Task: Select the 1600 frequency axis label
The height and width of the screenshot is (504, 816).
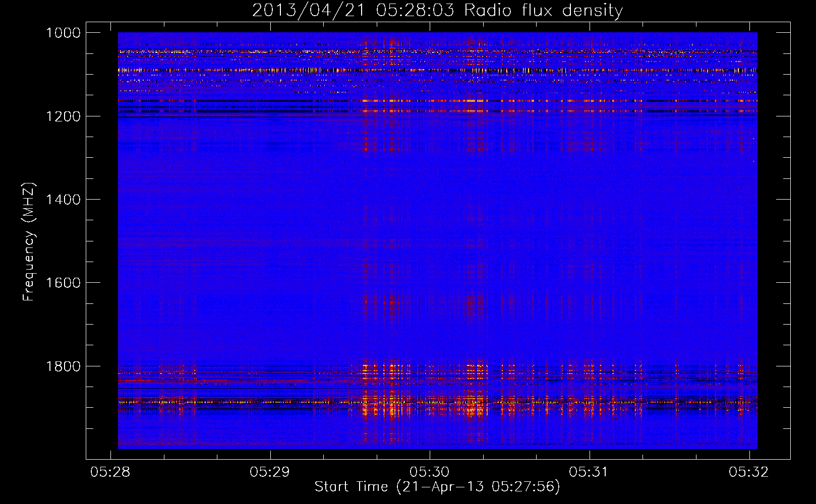Action: coord(63,283)
